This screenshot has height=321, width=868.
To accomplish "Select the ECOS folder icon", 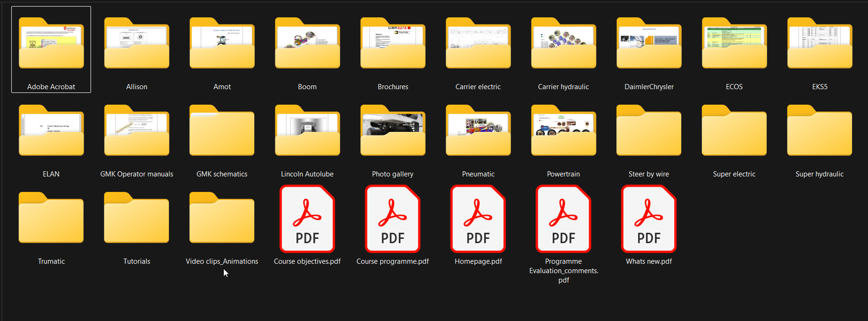I will [734, 43].
